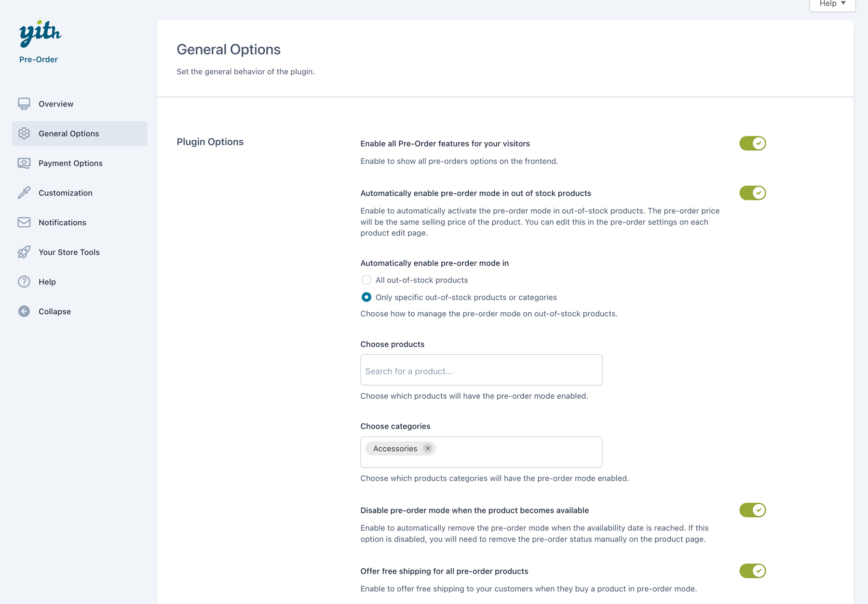Click inside the Choose categories box
Image resolution: width=868 pixels, height=604 pixels.
[x=516, y=452]
